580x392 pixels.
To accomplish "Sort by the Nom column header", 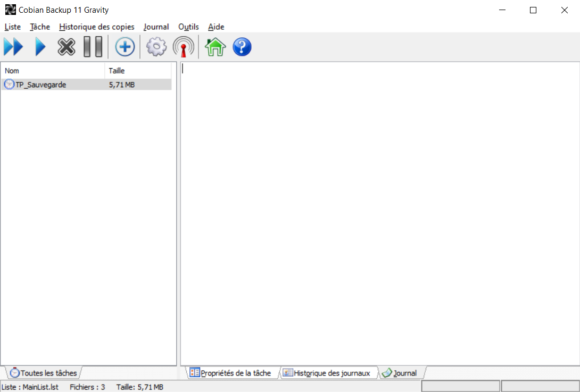I will (53, 71).
